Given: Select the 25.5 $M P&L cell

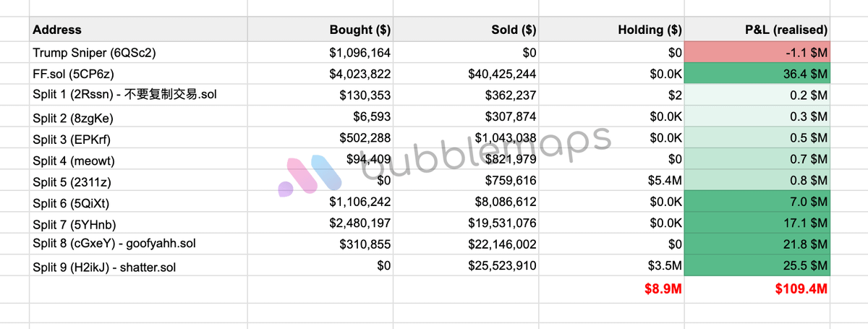Looking at the screenshot, I should pos(757,265).
